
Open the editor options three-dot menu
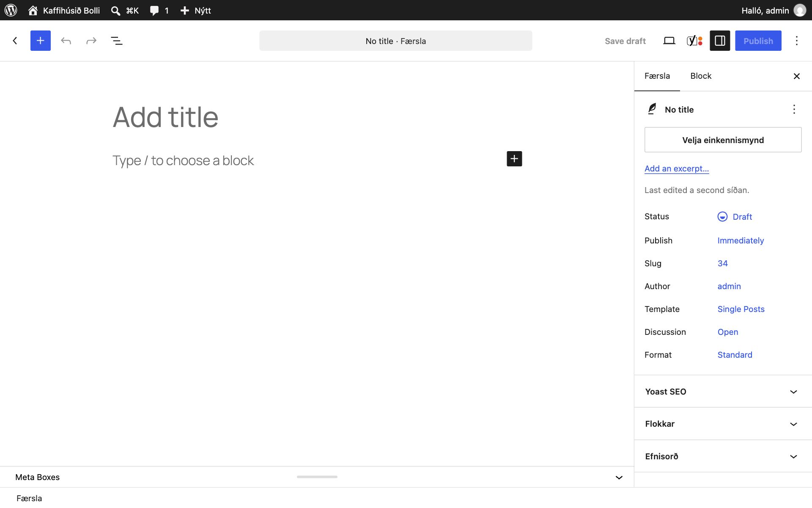pos(797,41)
